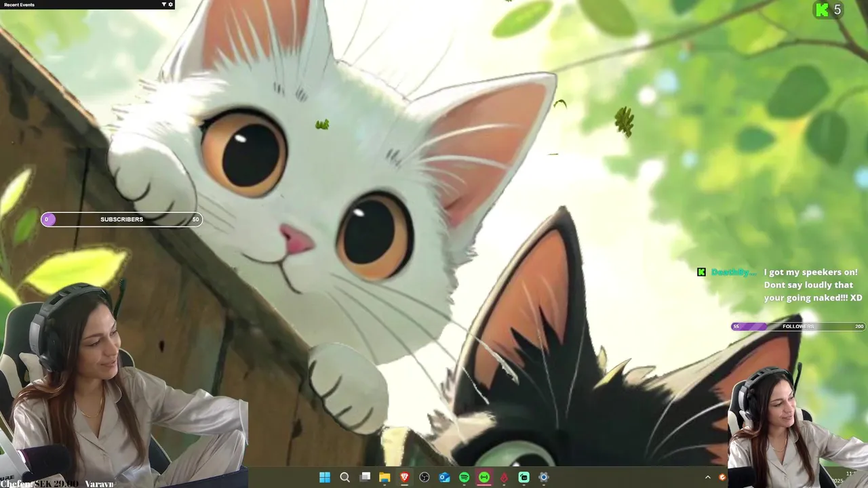Open taskbar Search magnifier

[x=344, y=477]
